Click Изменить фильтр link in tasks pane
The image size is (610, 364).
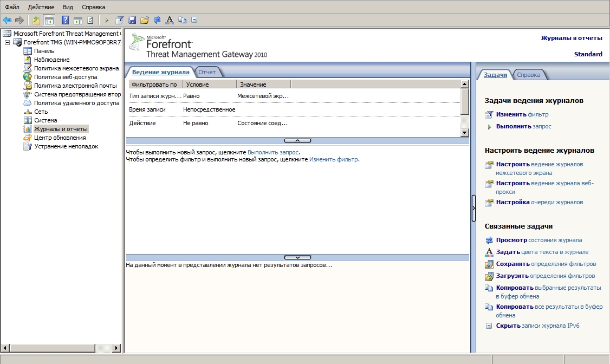(522, 114)
